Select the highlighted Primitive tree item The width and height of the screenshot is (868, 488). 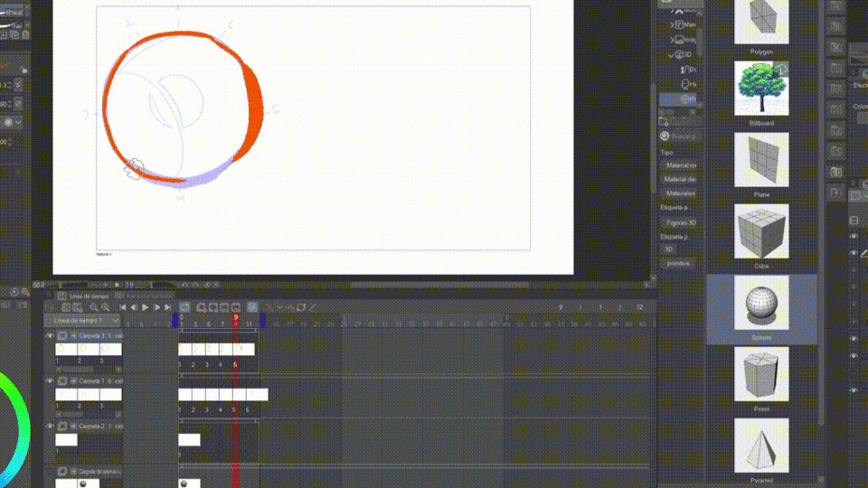point(677,99)
